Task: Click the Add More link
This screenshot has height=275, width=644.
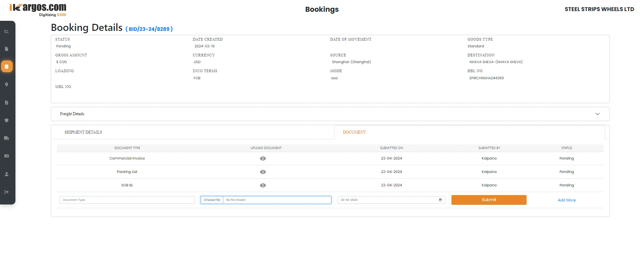Action: coord(567,200)
